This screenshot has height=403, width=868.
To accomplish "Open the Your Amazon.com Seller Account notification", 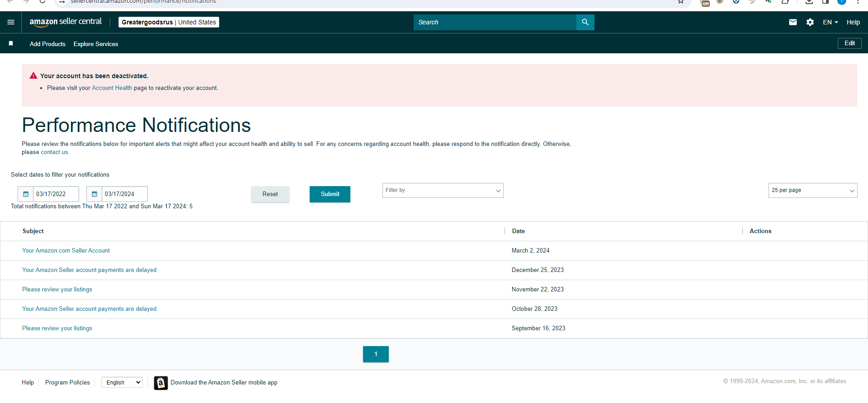I will click(x=66, y=250).
